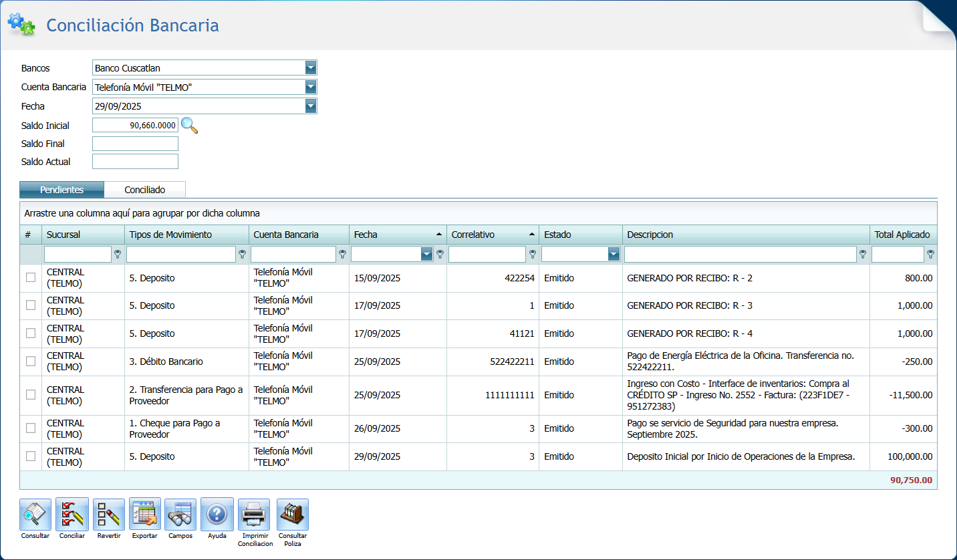Click the Campos binoculars icon

coord(180,514)
